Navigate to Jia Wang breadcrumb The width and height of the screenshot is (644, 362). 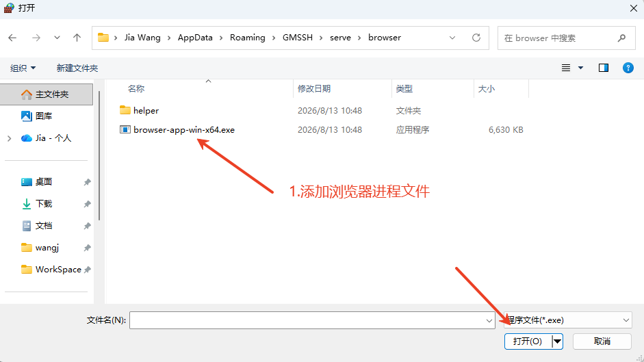[142, 38]
